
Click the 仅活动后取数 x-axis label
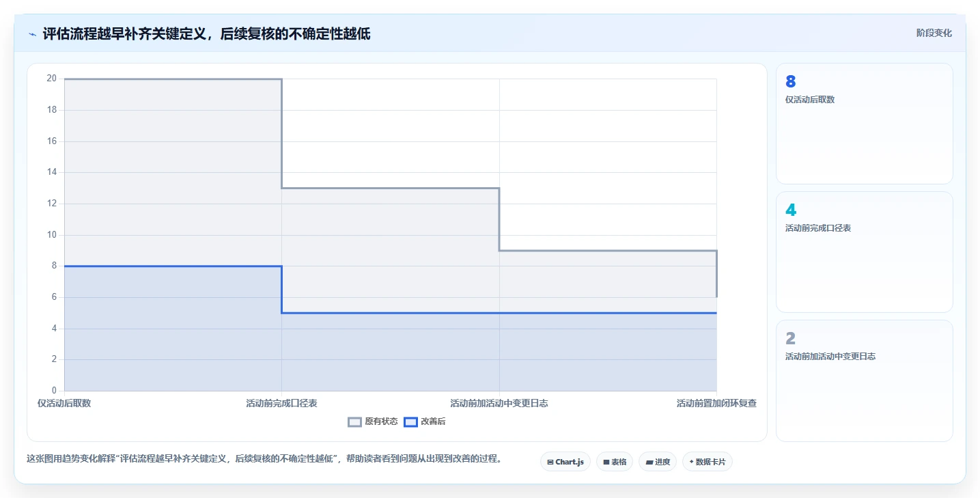(64, 404)
